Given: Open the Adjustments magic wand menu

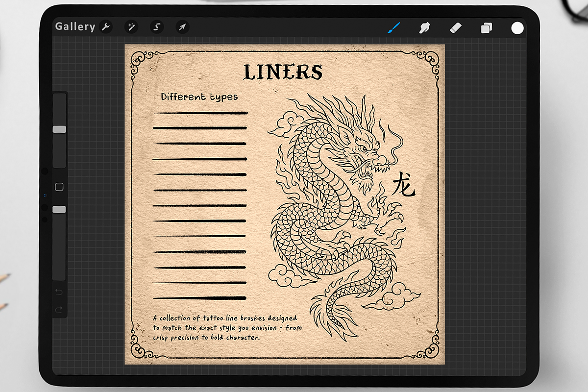Looking at the screenshot, I should pyautogui.click(x=131, y=27).
